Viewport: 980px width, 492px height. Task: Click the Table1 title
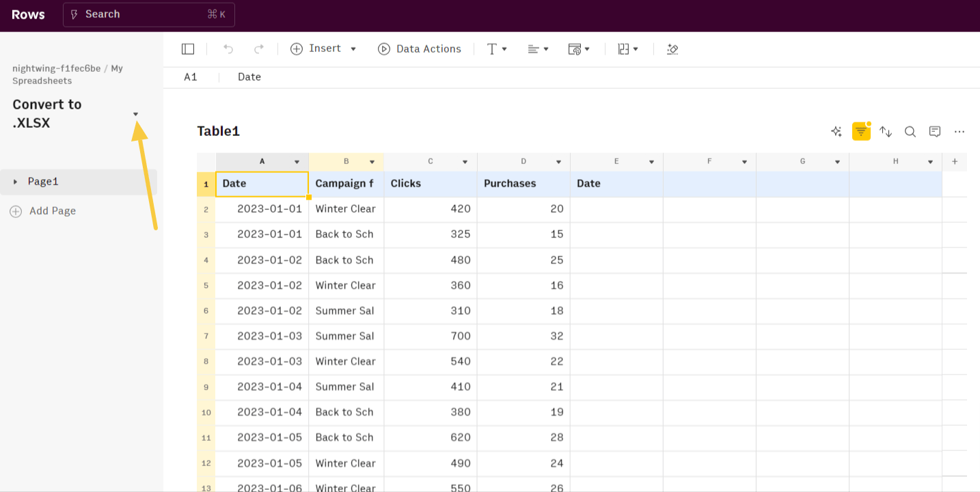click(x=218, y=131)
